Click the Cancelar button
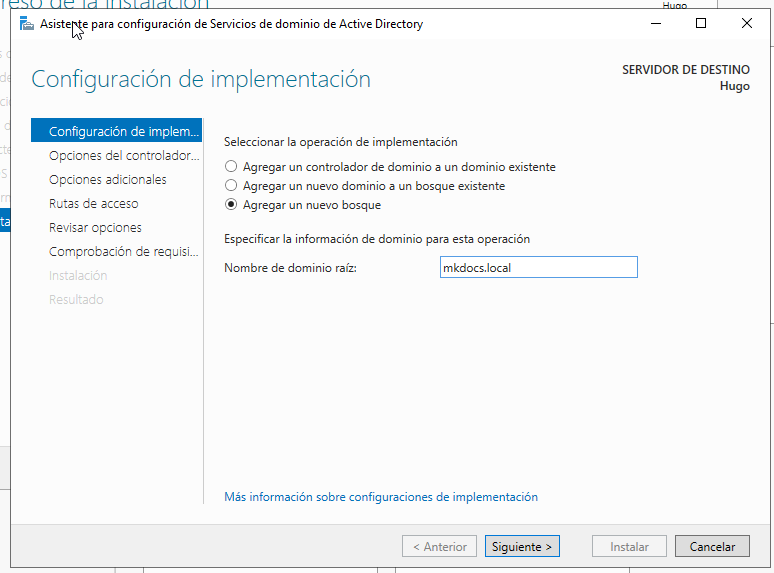Image resolution: width=774 pixels, height=573 pixels. [x=711, y=546]
